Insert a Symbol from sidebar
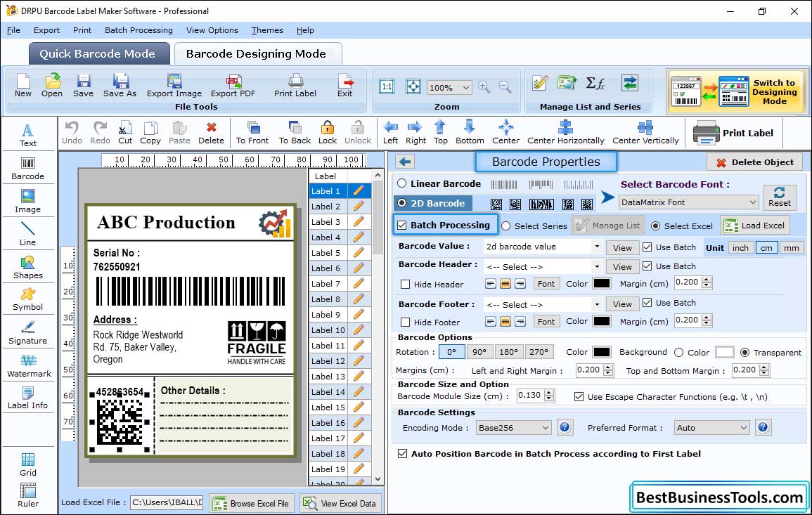This screenshot has height=515, width=812. [x=28, y=299]
